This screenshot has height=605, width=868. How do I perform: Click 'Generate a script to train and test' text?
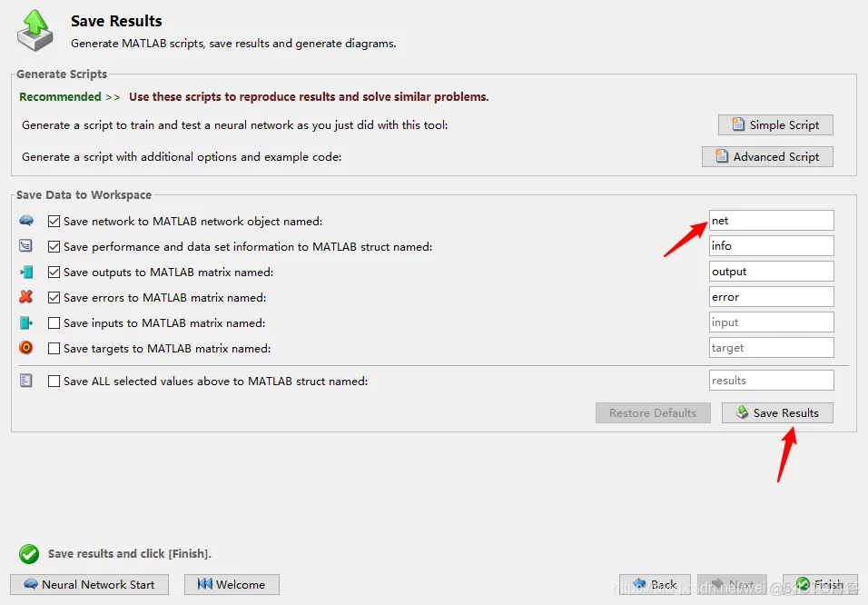click(x=235, y=125)
